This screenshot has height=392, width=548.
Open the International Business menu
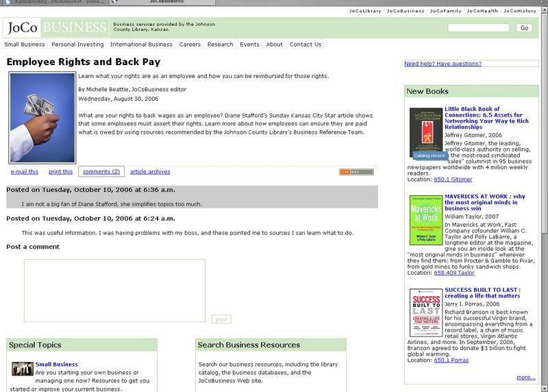141,45
